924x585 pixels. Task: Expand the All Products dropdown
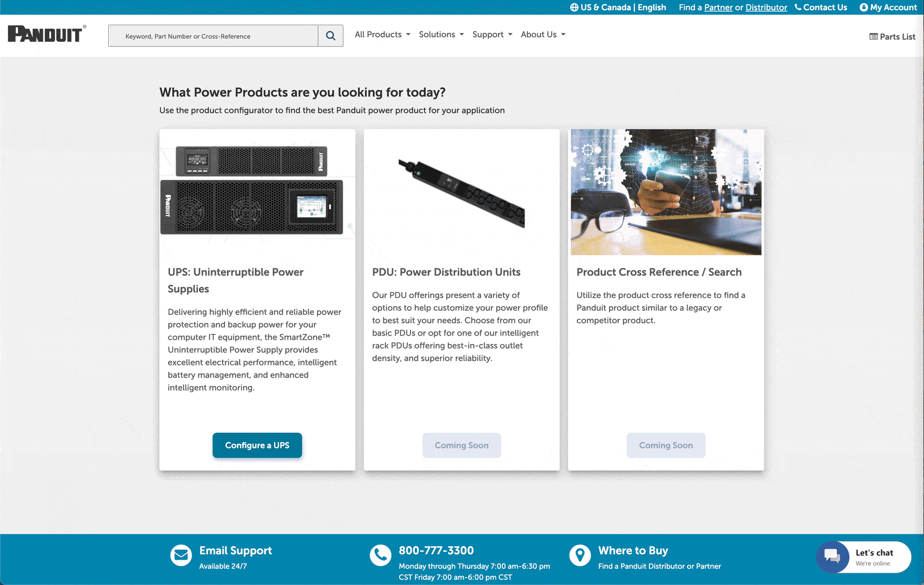tap(382, 35)
